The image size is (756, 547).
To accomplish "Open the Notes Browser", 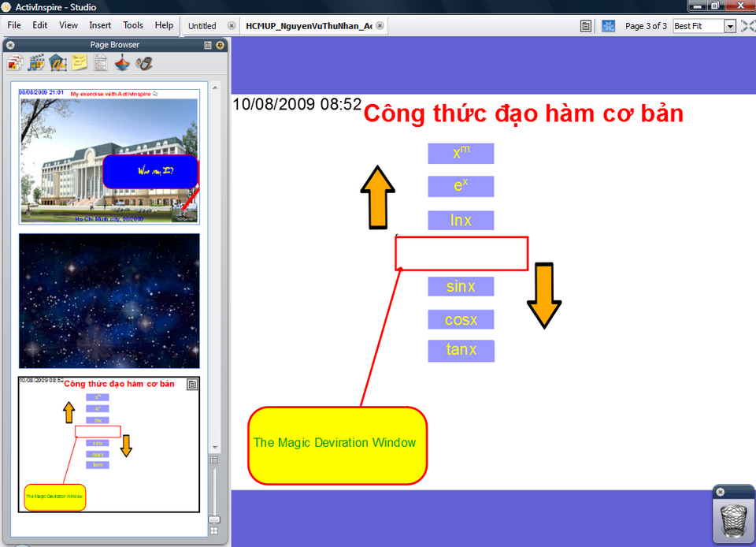I will pyautogui.click(x=79, y=63).
